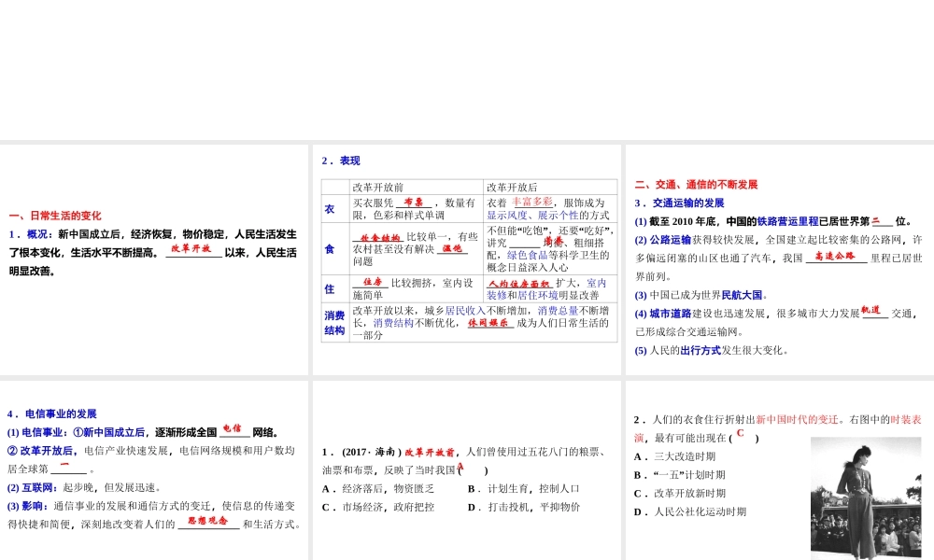Choose option D 打击投机，平抑物价
Viewport: 934px width, 560px height.
tap(524, 507)
